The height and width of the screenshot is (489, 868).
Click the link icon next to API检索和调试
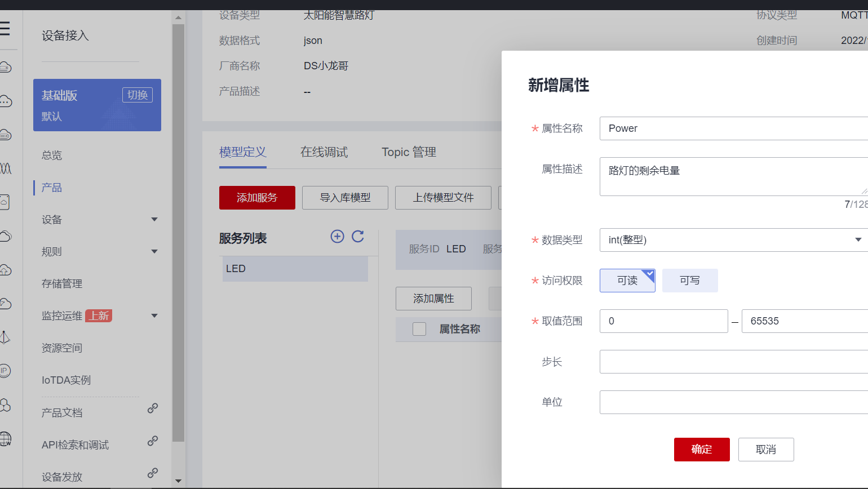coord(152,441)
